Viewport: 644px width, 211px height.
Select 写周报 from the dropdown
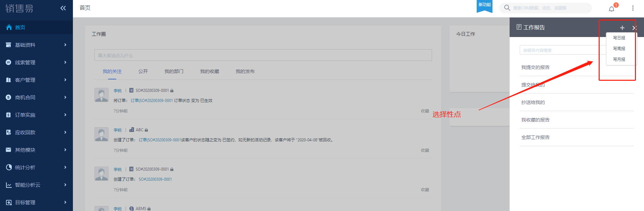[x=619, y=49]
